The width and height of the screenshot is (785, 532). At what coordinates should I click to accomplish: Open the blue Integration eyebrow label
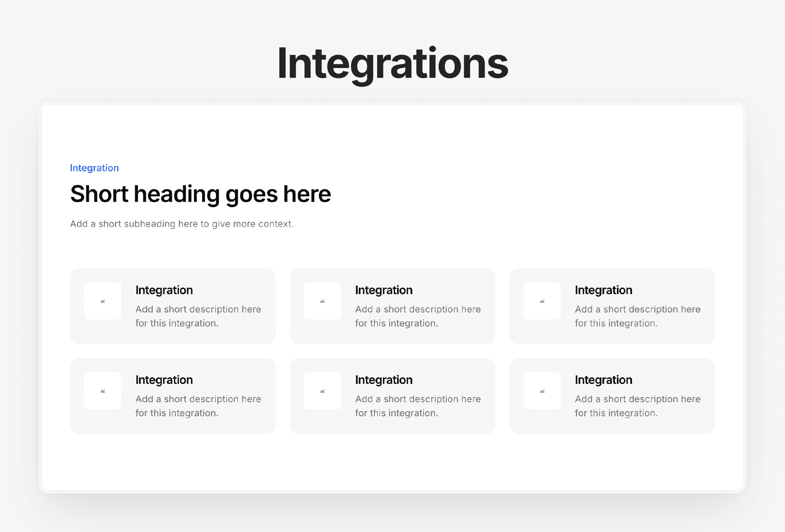pyautogui.click(x=94, y=168)
